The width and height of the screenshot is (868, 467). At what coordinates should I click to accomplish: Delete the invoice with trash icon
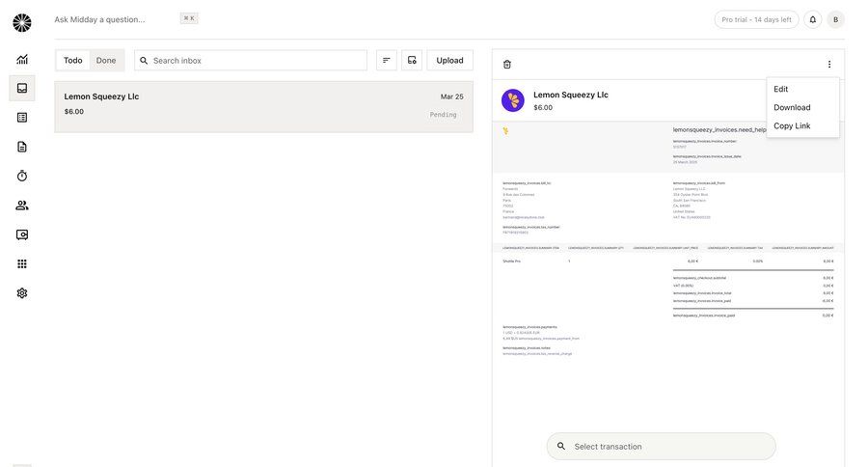point(507,65)
